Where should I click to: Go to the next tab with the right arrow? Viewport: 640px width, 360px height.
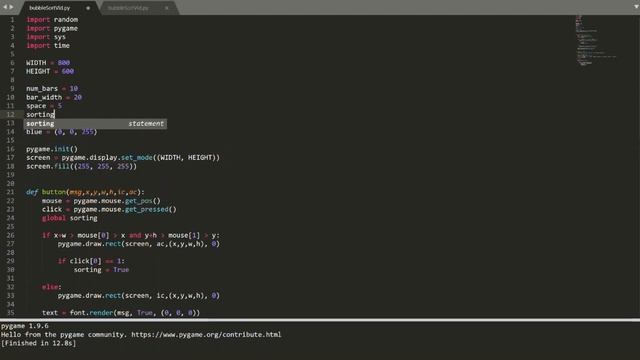click(x=11, y=7)
